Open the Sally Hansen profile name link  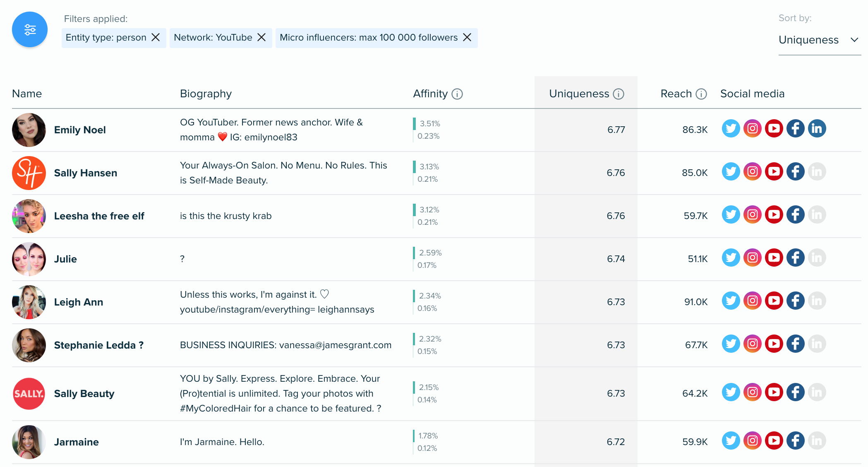pyautogui.click(x=86, y=173)
